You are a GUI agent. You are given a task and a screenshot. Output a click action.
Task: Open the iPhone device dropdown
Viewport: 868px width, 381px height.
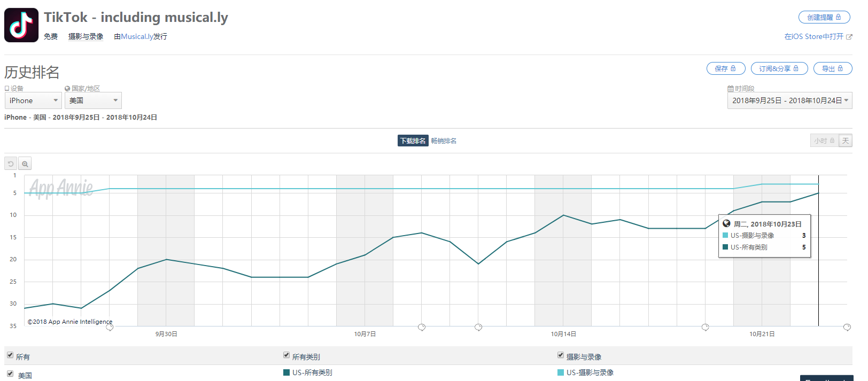(x=33, y=100)
